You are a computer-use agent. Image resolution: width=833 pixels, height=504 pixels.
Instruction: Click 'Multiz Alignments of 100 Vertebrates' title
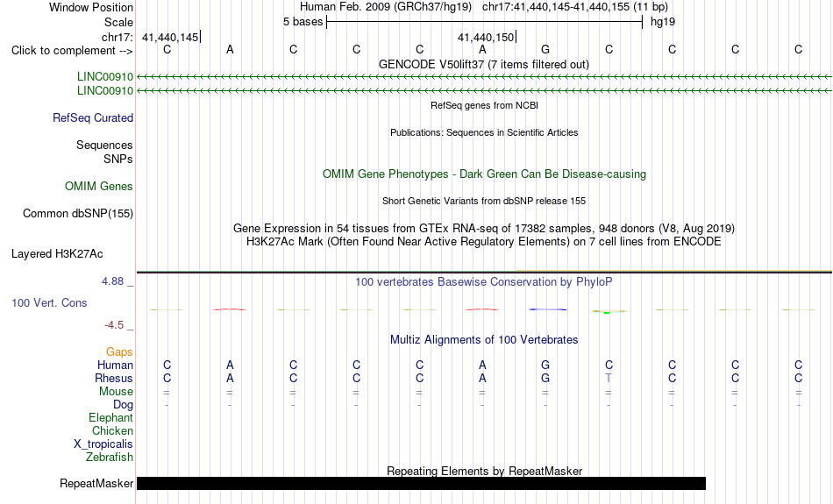coord(484,340)
